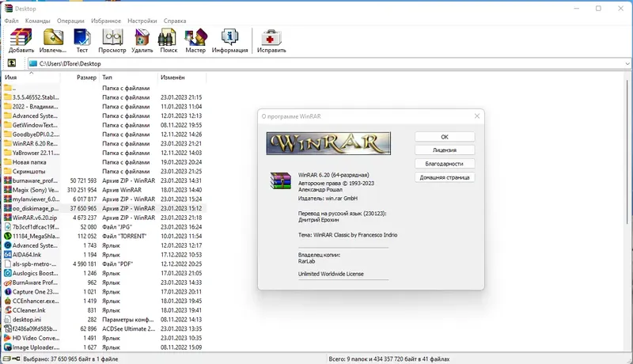633x364 pixels.
Task: Click the Capture One 23 shortcut icon
Action: (8, 292)
